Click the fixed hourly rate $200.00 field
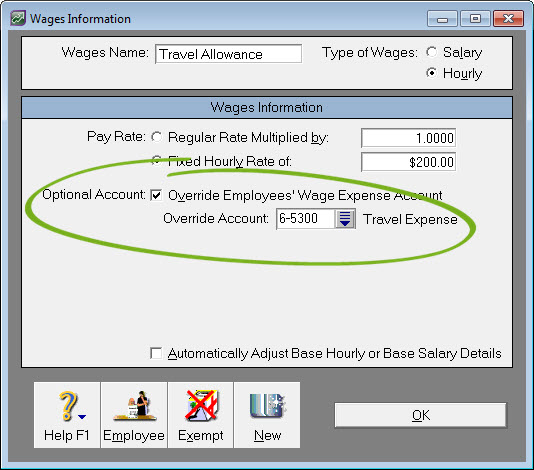Image resolution: width=534 pixels, height=470 pixels. [408, 162]
